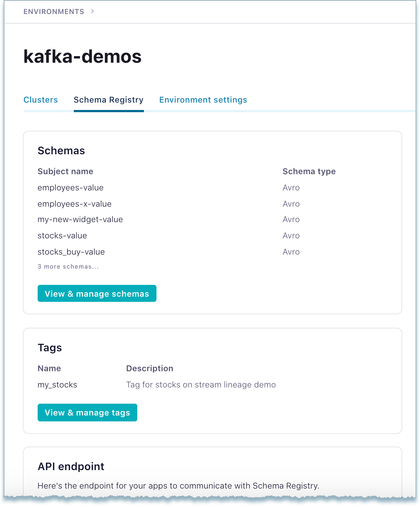
Task: Select the API endpoint section heading
Action: pos(71,466)
